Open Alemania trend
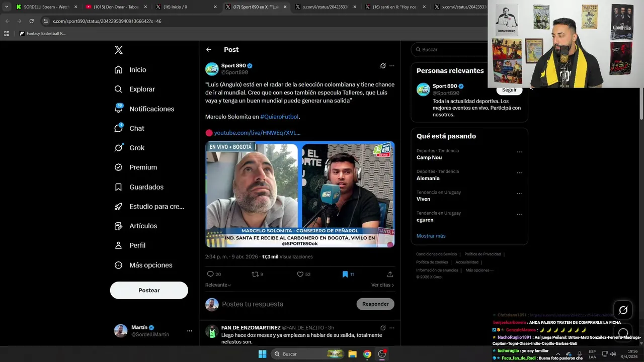This screenshot has height=362, width=644. tap(428, 178)
